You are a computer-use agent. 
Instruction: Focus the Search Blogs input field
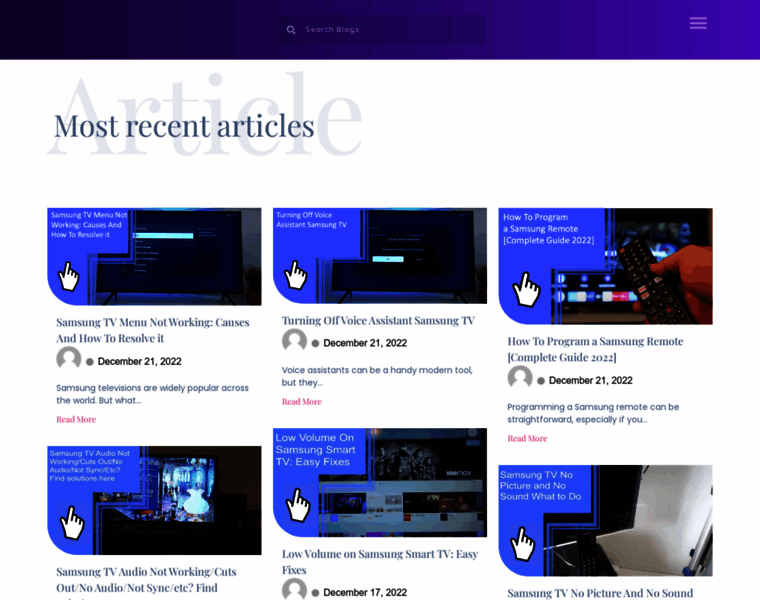(382, 30)
